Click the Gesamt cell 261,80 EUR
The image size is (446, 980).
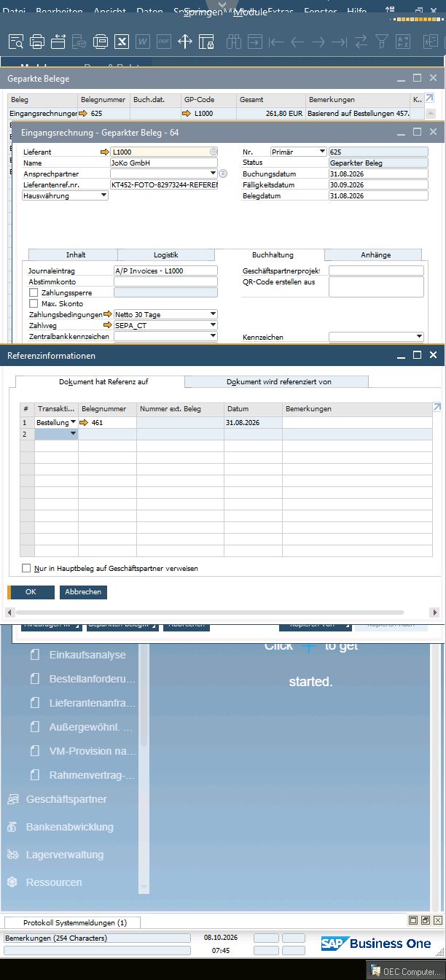coord(270,114)
